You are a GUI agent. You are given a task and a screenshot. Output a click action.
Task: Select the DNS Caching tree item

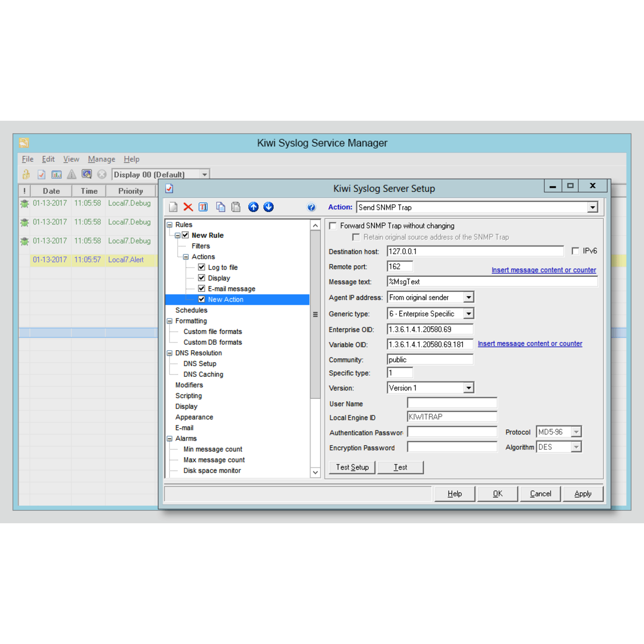click(203, 374)
